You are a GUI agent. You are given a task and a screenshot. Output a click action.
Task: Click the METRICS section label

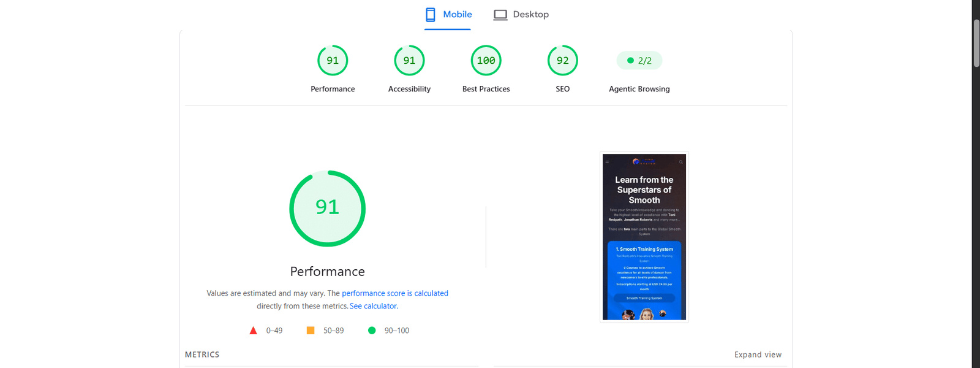pos(202,355)
